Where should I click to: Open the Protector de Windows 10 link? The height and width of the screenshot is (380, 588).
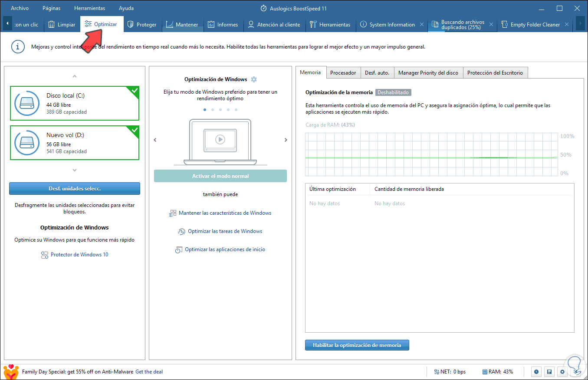79,255
